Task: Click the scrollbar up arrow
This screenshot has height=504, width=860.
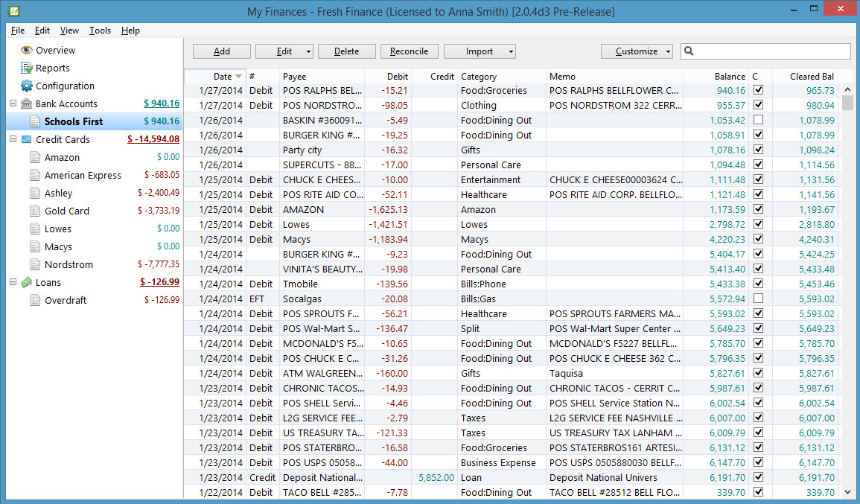Action: click(x=847, y=89)
